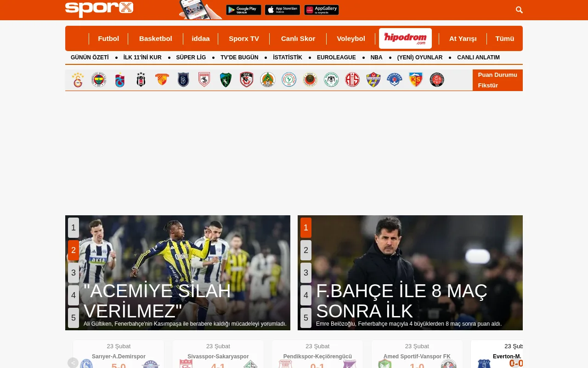Click the carousel previous arrow

73,363
